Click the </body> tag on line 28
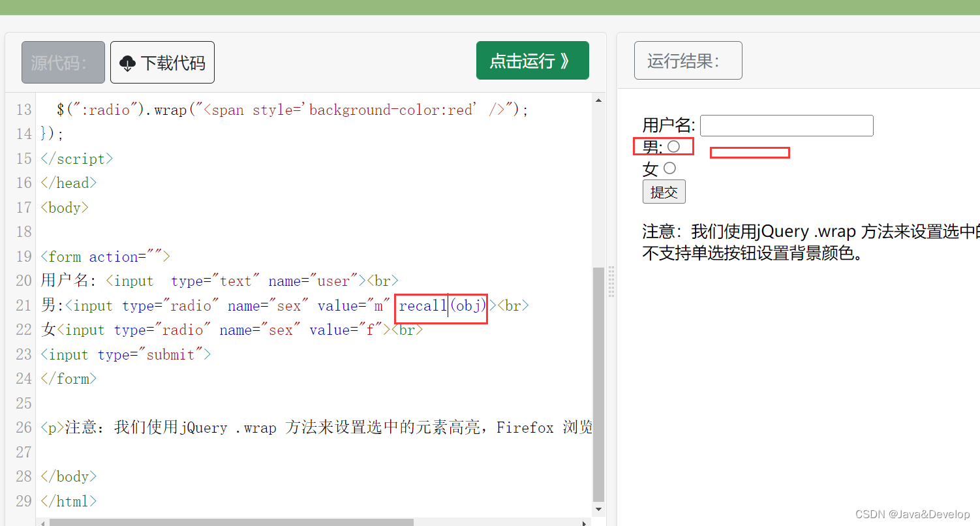Screen dimensions: 980x526 69,476
